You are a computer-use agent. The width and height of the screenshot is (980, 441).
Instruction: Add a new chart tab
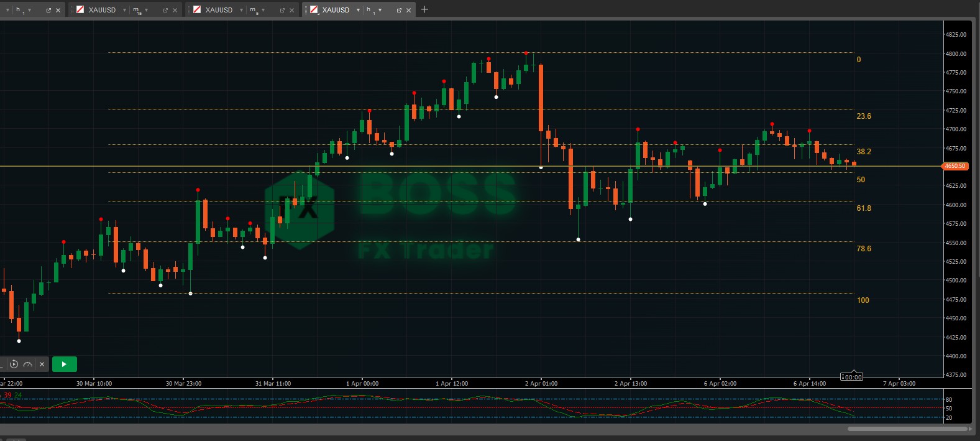click(x=424, y=9)
